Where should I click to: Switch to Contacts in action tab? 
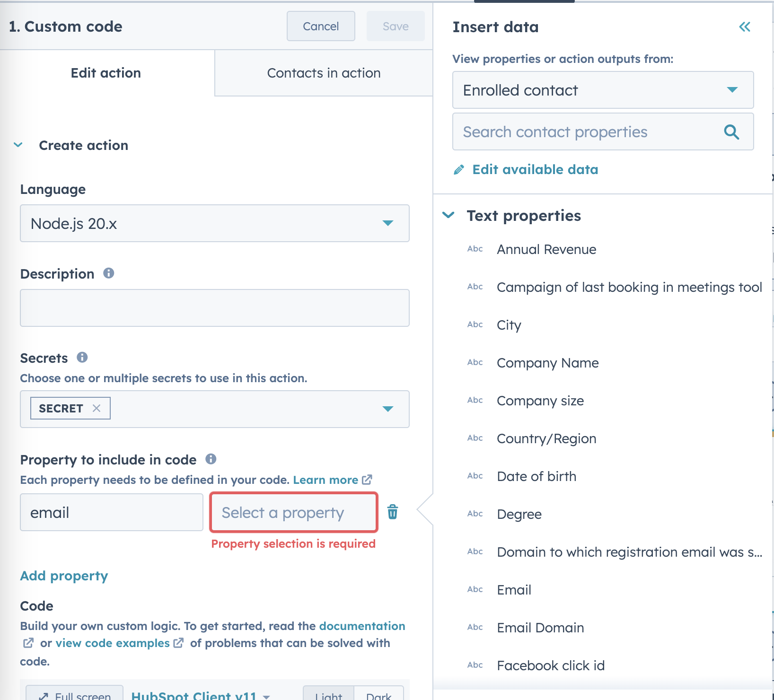click(x=324, y=73)
